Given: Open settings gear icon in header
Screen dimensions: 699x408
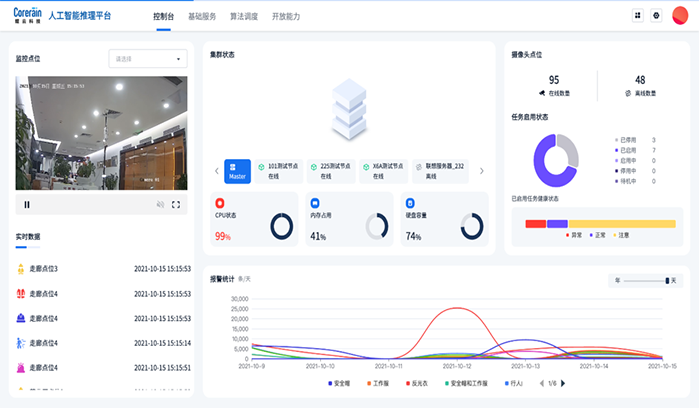Looking at the screenshot, I should (x=656, y=16).
